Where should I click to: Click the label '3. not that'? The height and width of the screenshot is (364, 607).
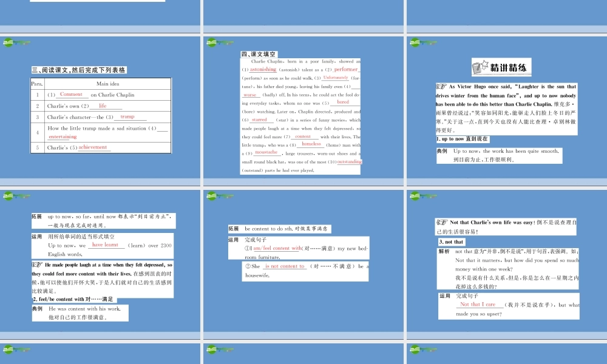pos(452,242)
